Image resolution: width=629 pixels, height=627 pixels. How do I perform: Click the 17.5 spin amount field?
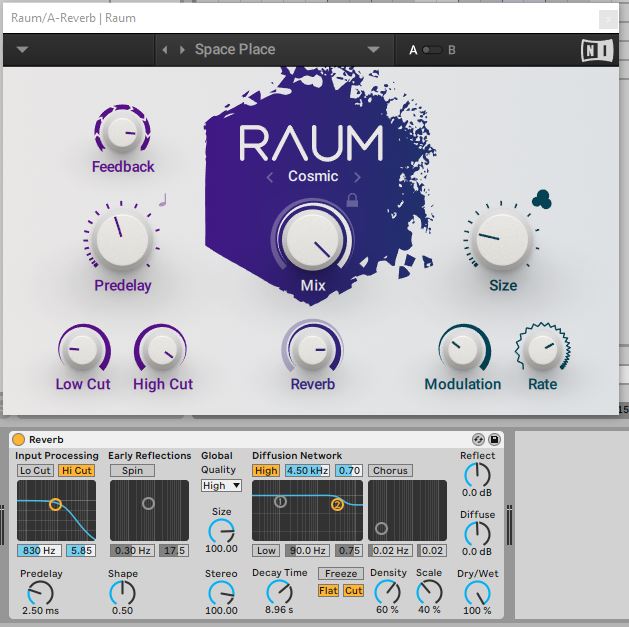(174, 550)
